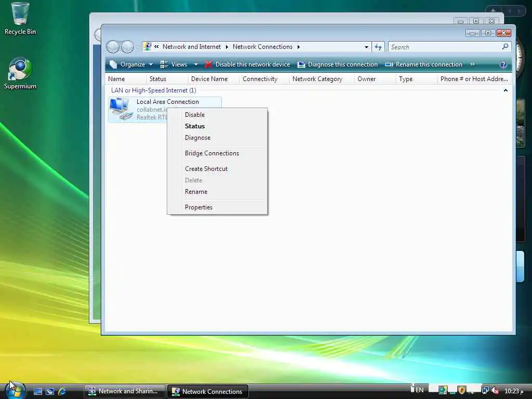The height and width of the screenshot is (399, 532).
Task: Click Show Desktop in Quick Launch
Action: [38, 391]
